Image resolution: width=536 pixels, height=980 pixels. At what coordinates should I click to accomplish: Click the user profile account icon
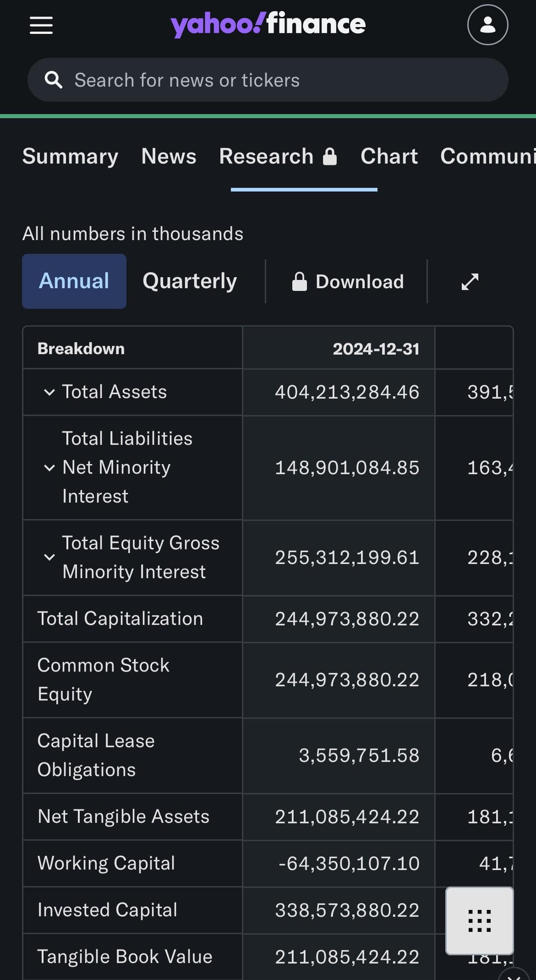487,25
